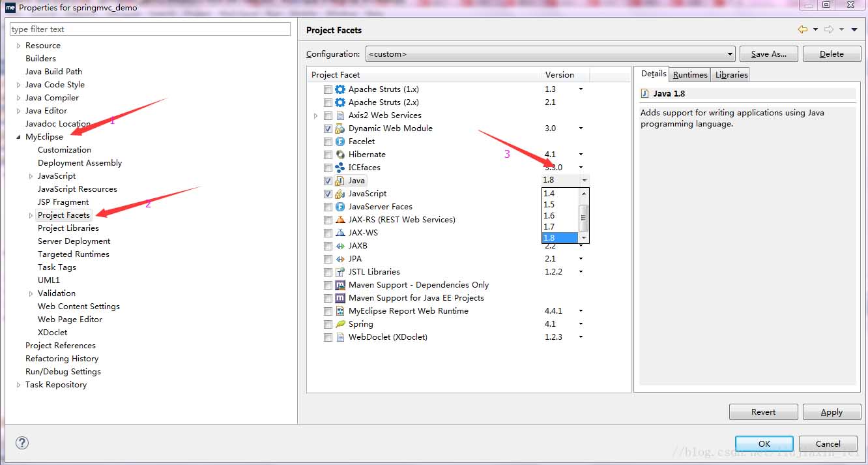Viewport: 868px width, 465px height.
Task: Click the Java version list scrollbar
Action: coord(585,215)
